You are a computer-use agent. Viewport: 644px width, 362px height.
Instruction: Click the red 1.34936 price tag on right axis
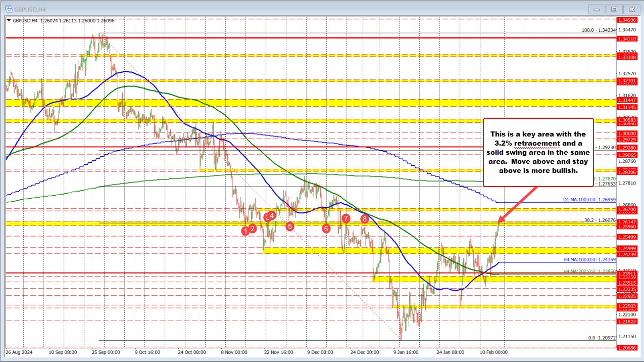627,20
